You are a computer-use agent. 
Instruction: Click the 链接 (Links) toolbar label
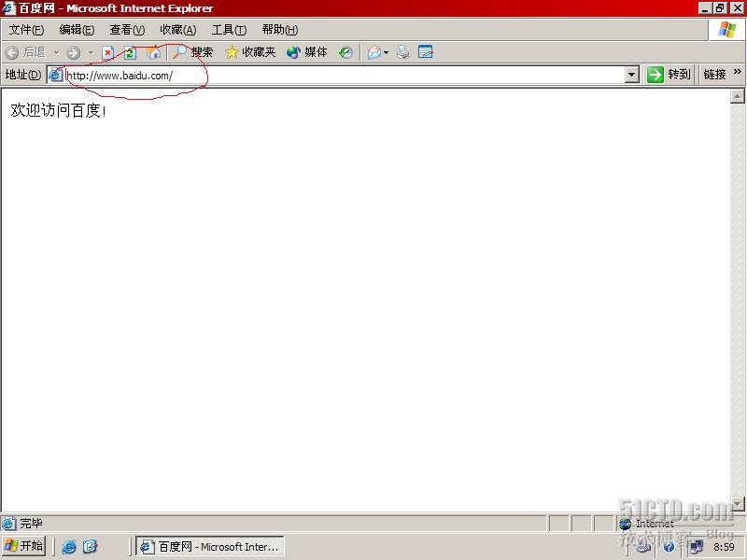714,75
